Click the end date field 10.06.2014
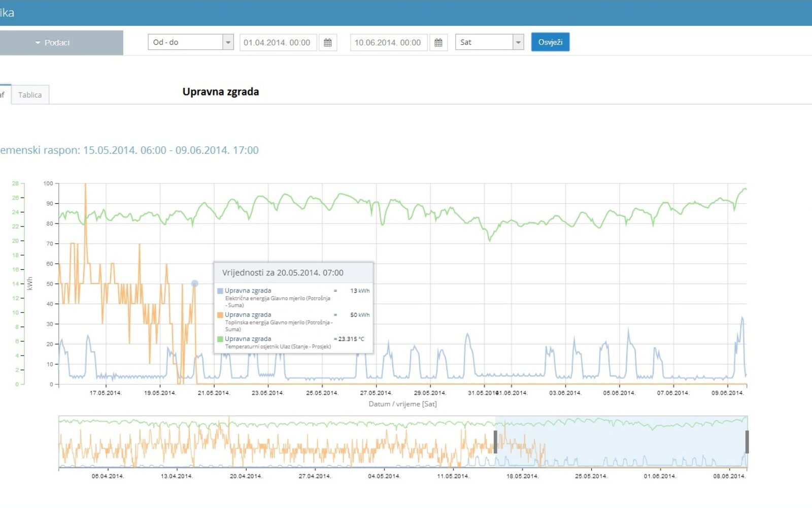Viewport: 812px width, 508px height. [x=388, y=43]
